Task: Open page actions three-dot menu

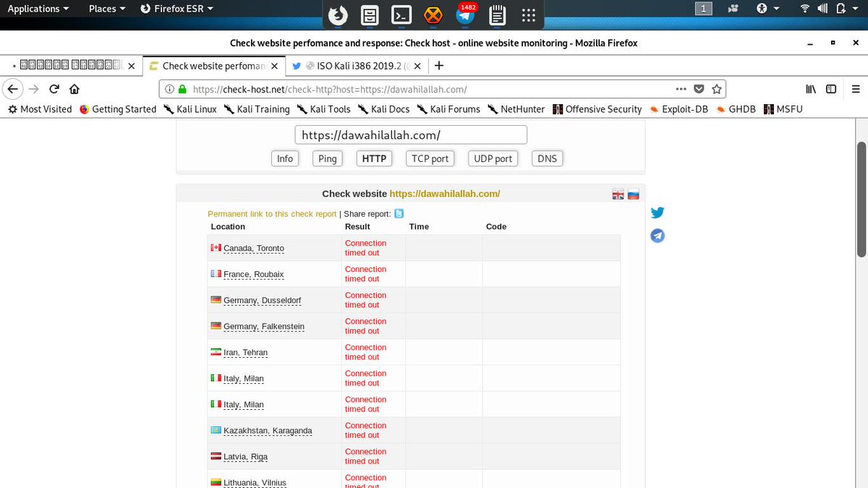Action: 681,89
